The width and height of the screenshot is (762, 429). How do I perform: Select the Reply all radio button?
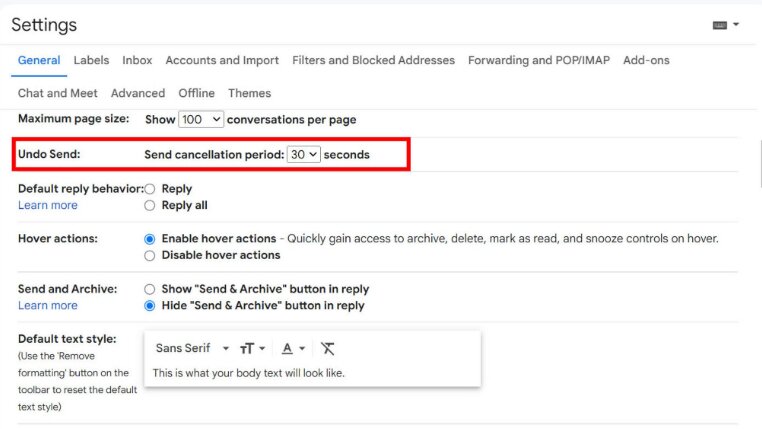point(150,206)
